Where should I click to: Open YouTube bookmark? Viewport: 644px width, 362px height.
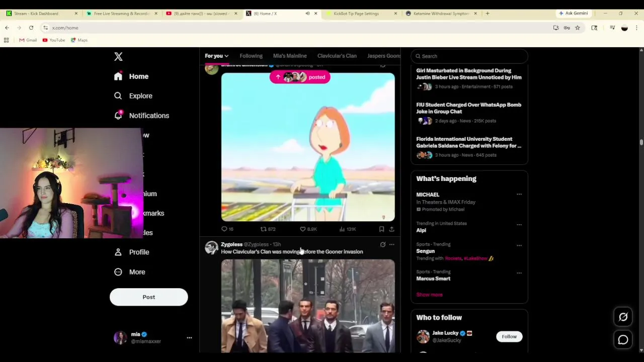[54, 40]
